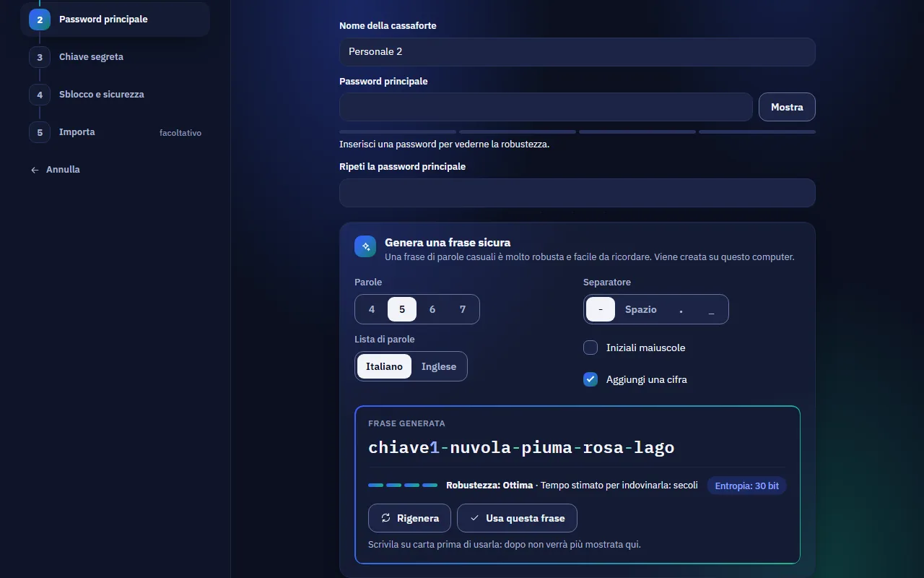This screenshot has height=578, width=924.
Task: Click step number 5 circle in sidebar
Action: pyautogui.click(x=40, y=132)
